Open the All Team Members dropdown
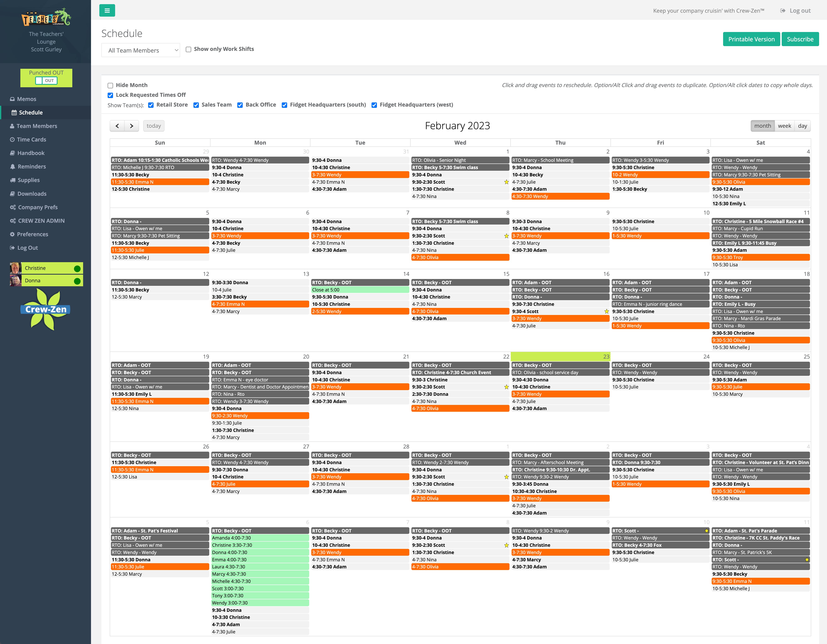The image size is (827, 644). point(141,50)
